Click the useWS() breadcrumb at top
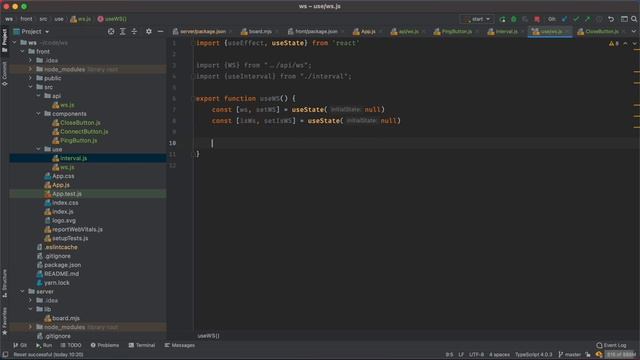 point(112,19)
